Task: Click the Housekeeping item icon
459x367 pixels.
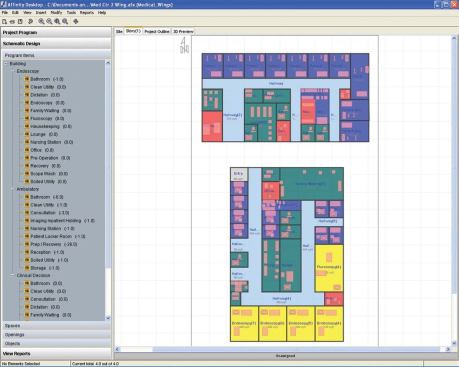Action: [27, 126]
